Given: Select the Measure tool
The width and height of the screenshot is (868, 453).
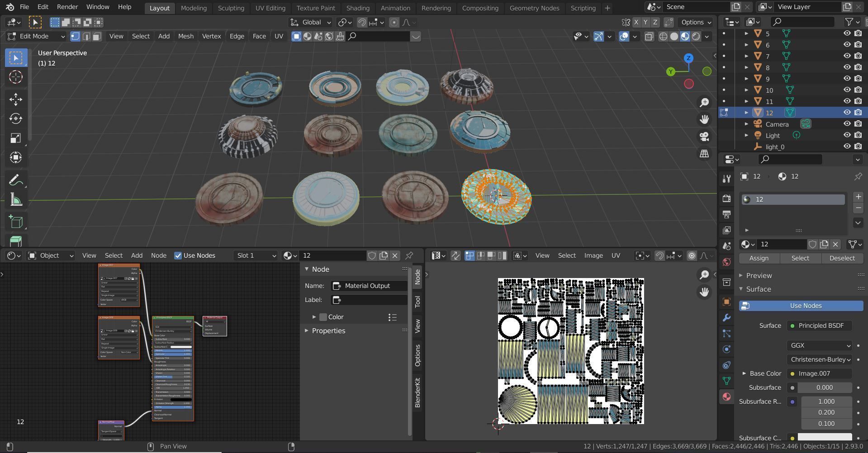Looking at the screenshot, I should pyautogui.click(x=16, y=200).
